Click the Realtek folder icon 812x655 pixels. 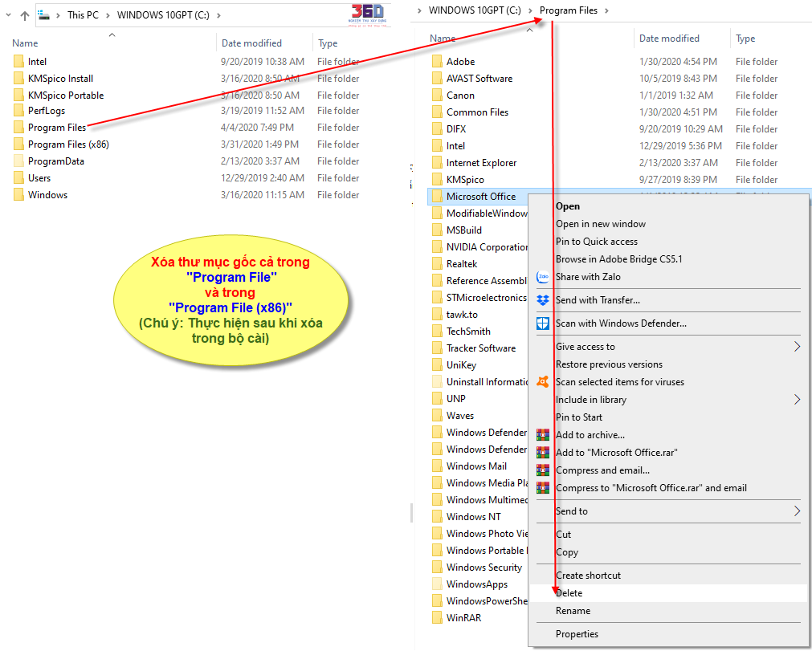(x=437, y=264)
